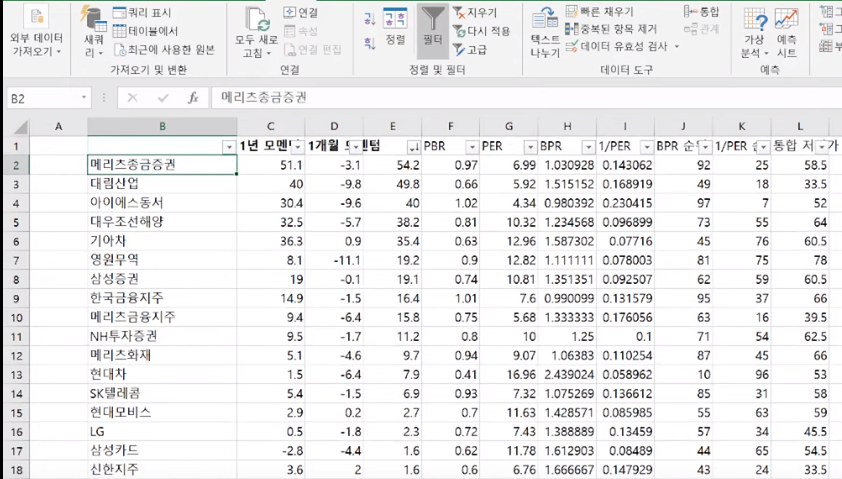Select cell 현대모비스
This screenshot has width=842, height=479.
[x=162, y=413]
